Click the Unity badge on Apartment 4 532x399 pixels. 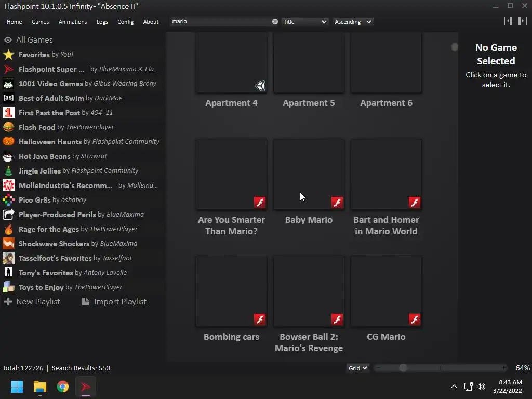260,86
